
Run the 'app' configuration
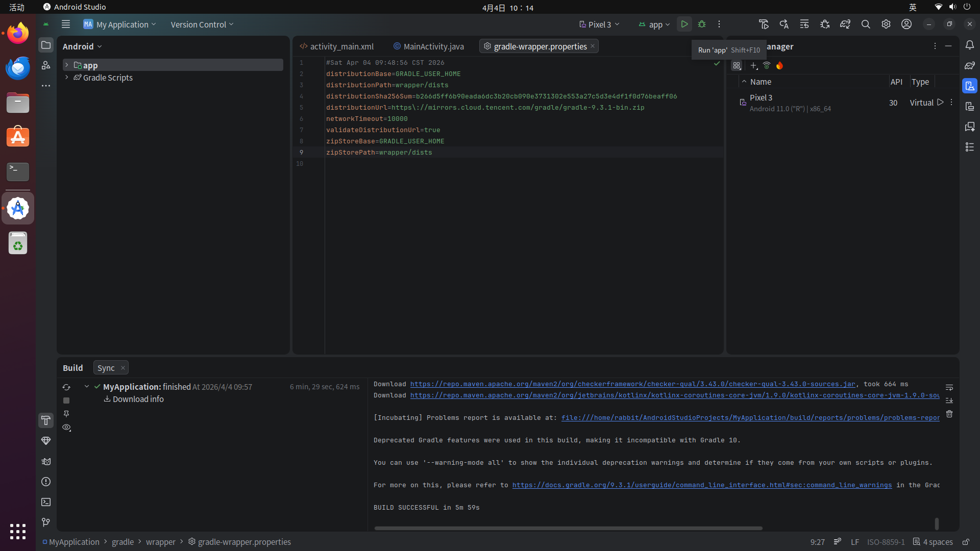(x=684, y=24)
